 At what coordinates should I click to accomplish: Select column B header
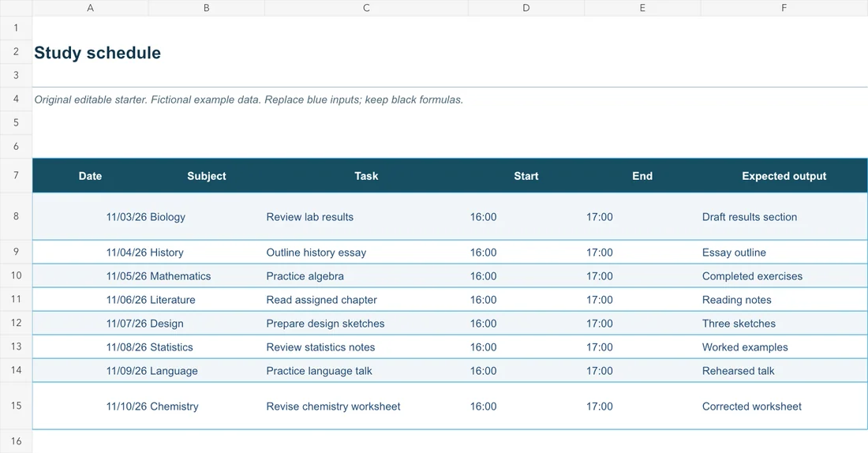pos(207,8)
